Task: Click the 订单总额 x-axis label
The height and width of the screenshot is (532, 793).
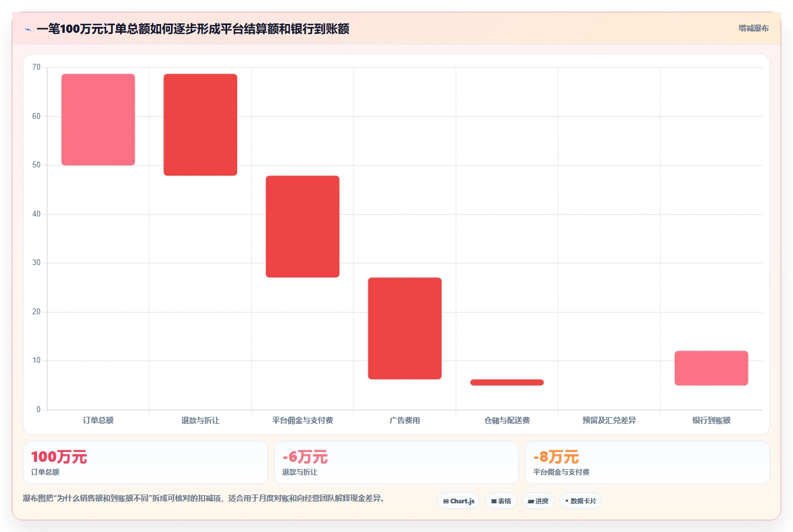Action: click(98, 420)
